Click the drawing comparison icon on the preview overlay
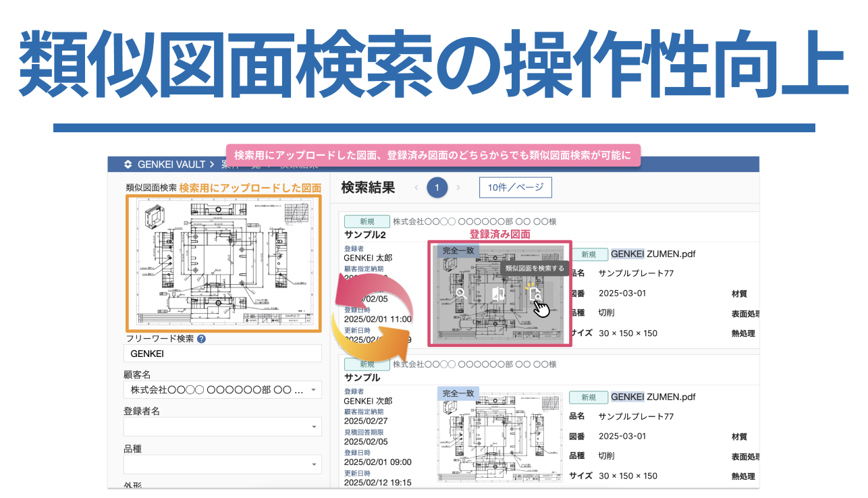 click(499, 295)
